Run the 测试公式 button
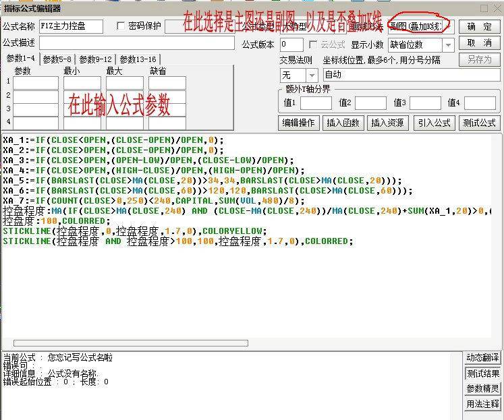This screenshot has height=420, width=504. tap(479, 123)
